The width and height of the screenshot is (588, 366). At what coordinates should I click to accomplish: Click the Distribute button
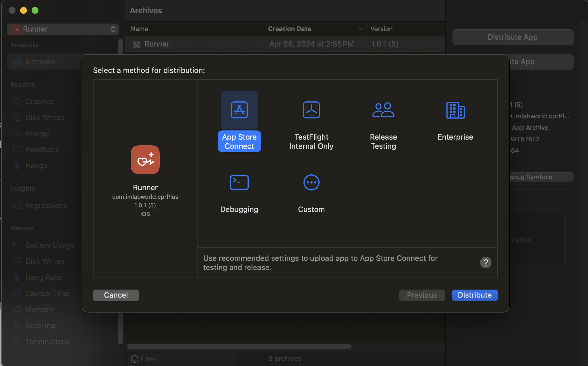pos(475,295)
